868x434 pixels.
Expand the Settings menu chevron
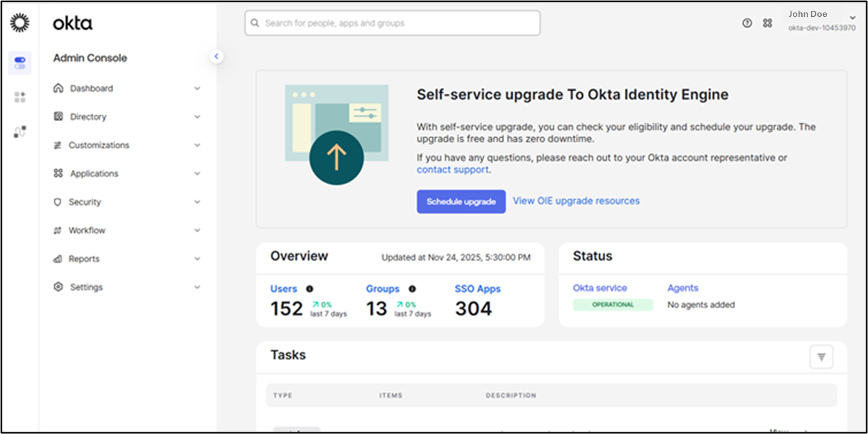197,287
